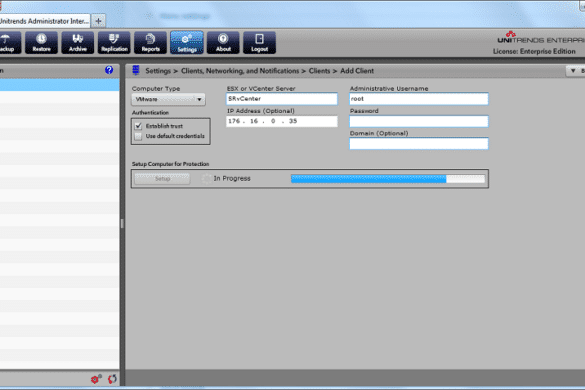Enable Use default credentials checkbox
The width and height of the screenshot is (585, 390).
138,136
